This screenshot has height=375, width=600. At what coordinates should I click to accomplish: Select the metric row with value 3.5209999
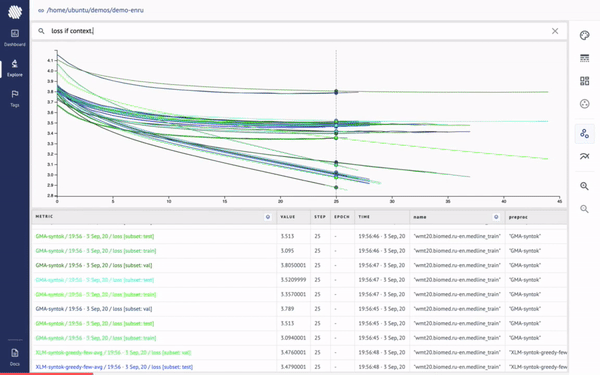coord(299,280)
